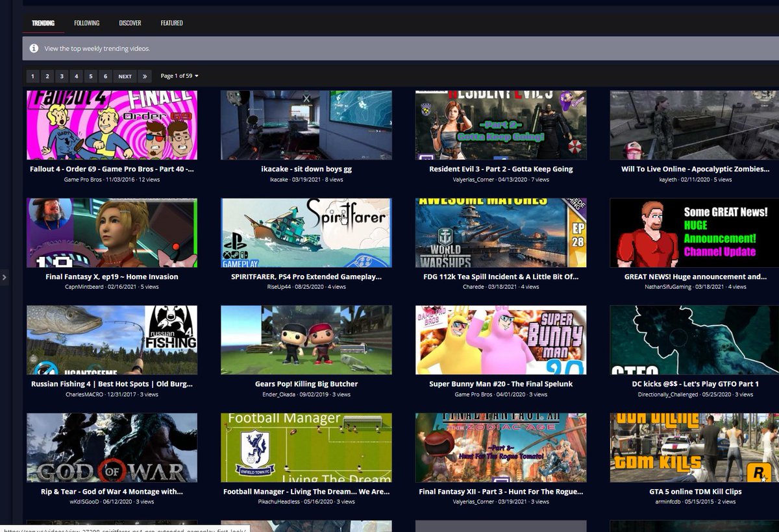Click title 'Final Fantasy X, ep19 ~ Home Invasion'
The width and height of the screenshot is (779, 532).
[112, 276]
